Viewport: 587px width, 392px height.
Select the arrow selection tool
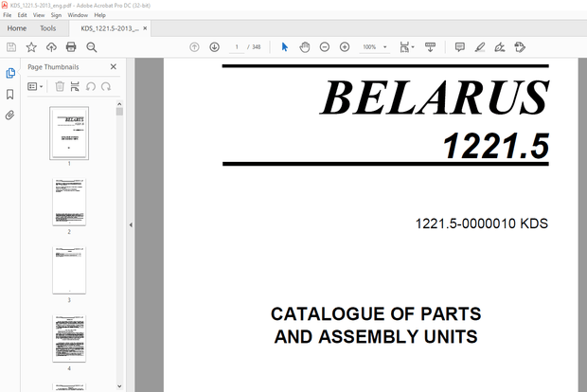[285, 47]
